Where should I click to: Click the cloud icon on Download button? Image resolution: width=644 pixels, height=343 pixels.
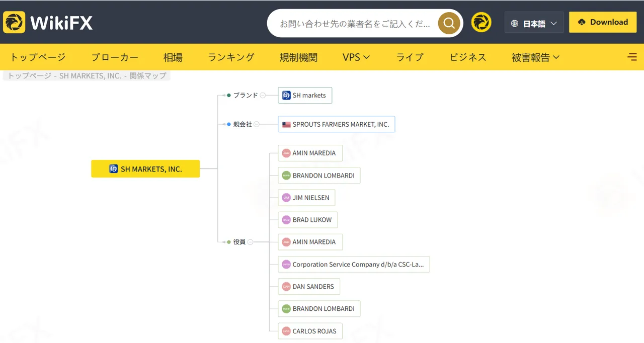tap(582, 22)
